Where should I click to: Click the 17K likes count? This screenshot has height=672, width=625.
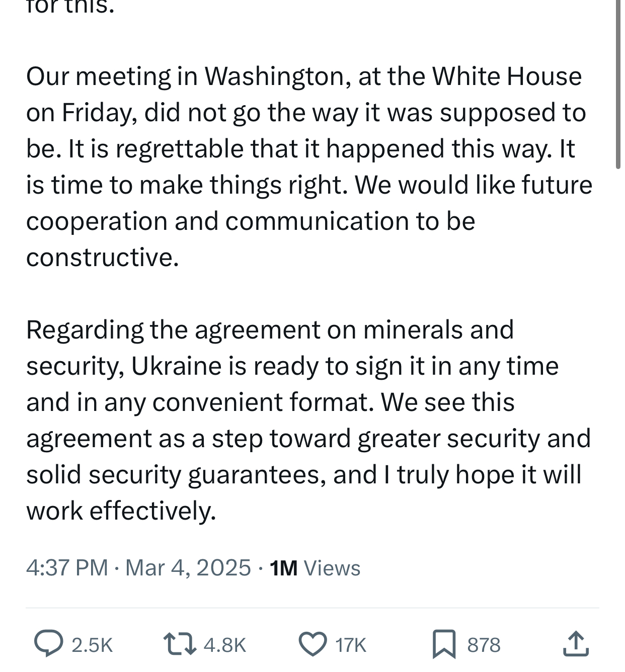tap(351, 645)
